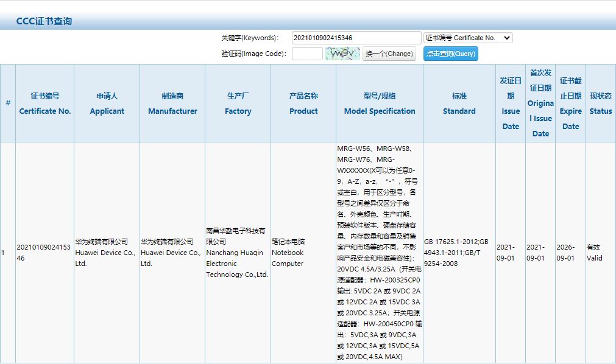Click the Issue Date column header

pos(511,103)
